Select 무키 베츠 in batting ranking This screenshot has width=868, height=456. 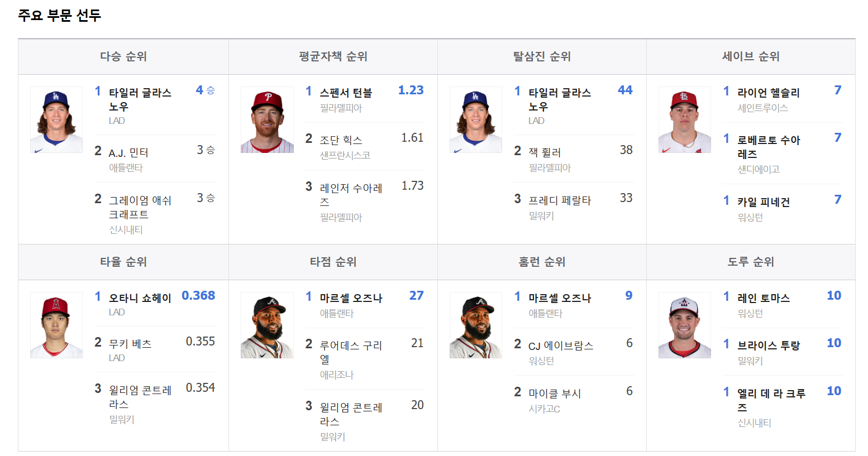[130, 344]
